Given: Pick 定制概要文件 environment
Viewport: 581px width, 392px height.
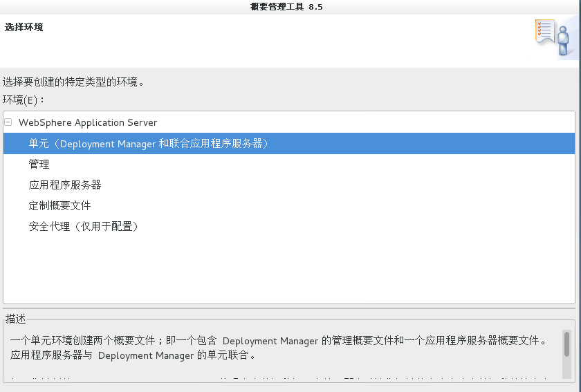Looking at the screenshot, I should click(59, 205).
